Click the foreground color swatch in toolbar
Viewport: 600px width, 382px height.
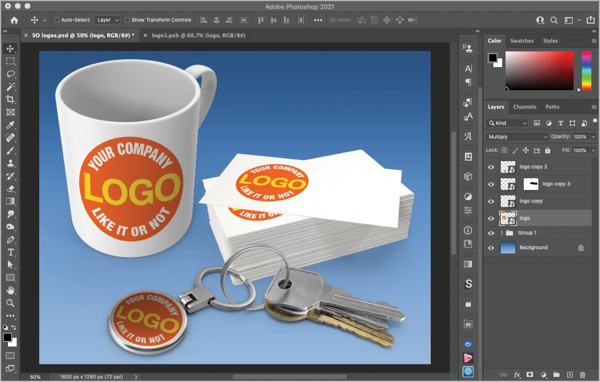pyautogui.click(x=7, y=337)
